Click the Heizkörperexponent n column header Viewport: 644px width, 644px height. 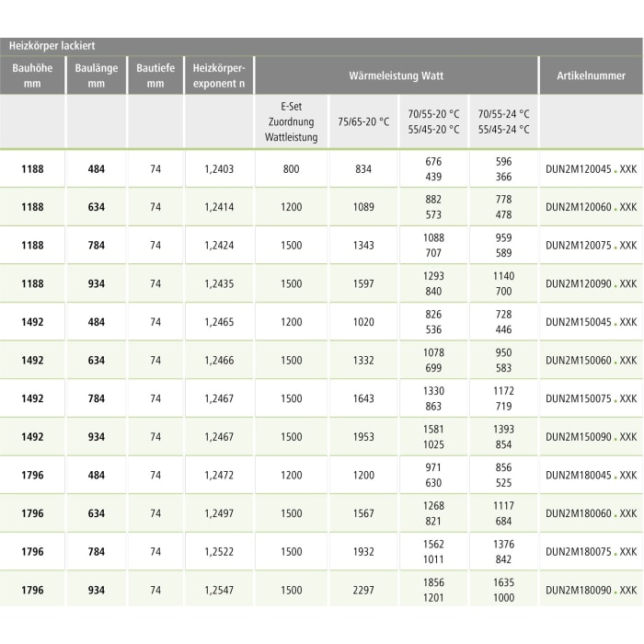tap(219, 75)
